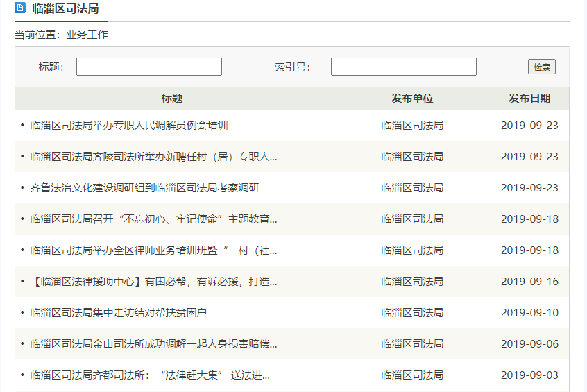The height and width of the screenshot is (392, 587).
Task: Click the 标题： label beside the first input
Action: coord(51,67)
